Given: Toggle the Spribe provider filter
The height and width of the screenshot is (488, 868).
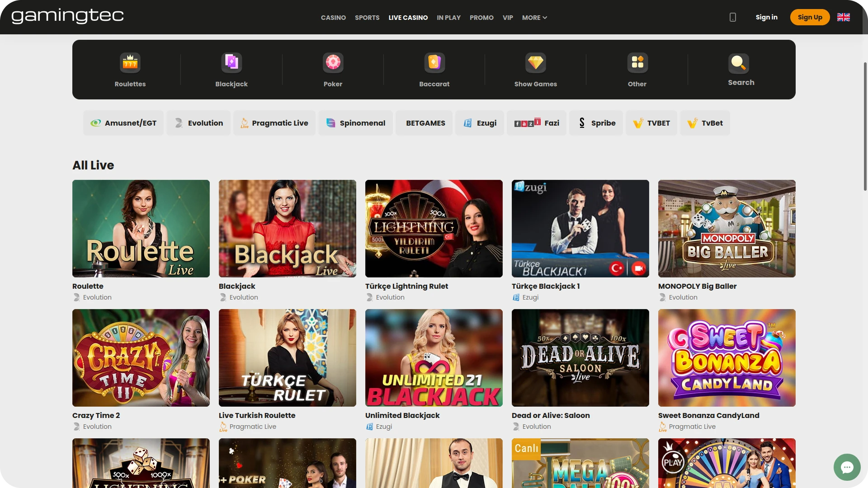Looking at the screenshot, I should (596, 123).
